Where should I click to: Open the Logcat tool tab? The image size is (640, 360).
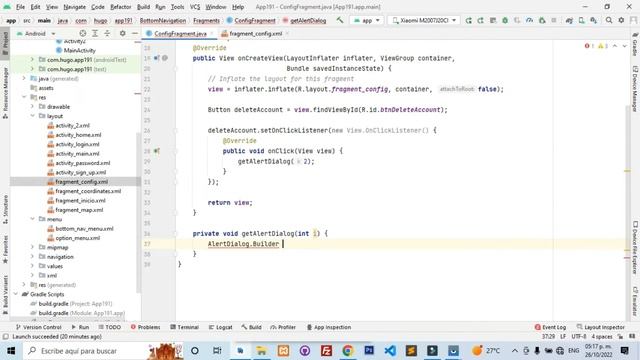pos(220,327)
